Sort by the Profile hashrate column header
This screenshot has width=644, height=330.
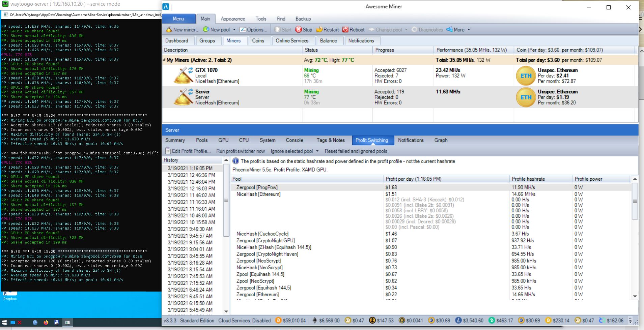(540, 179)
